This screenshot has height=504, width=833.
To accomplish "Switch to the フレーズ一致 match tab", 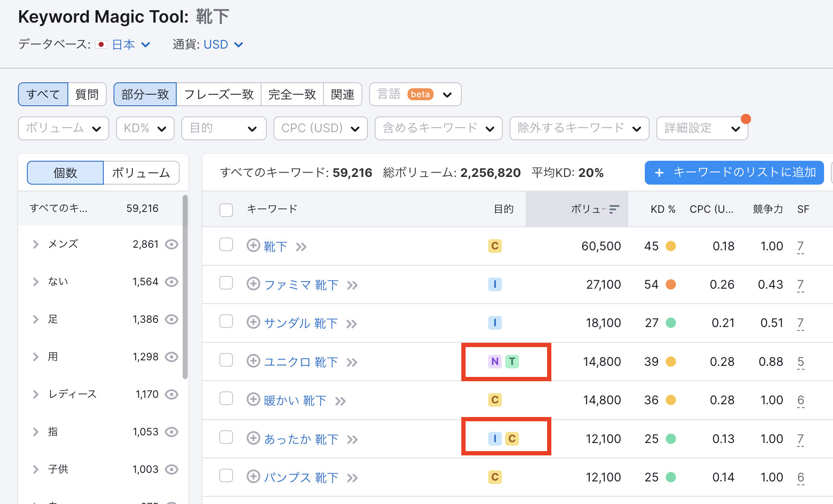I will pyautogui.click(x=218, y=94).
